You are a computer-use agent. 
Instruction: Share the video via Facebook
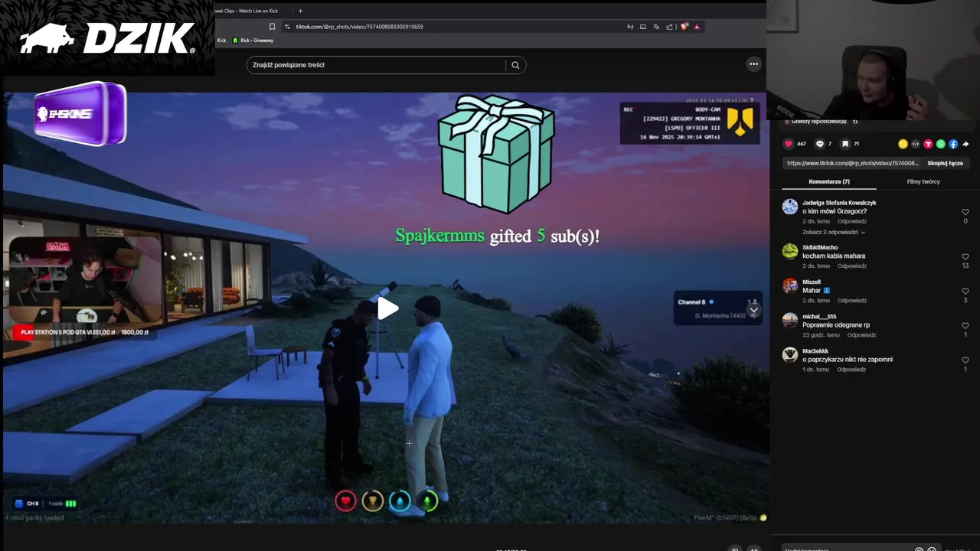point(953,144)
